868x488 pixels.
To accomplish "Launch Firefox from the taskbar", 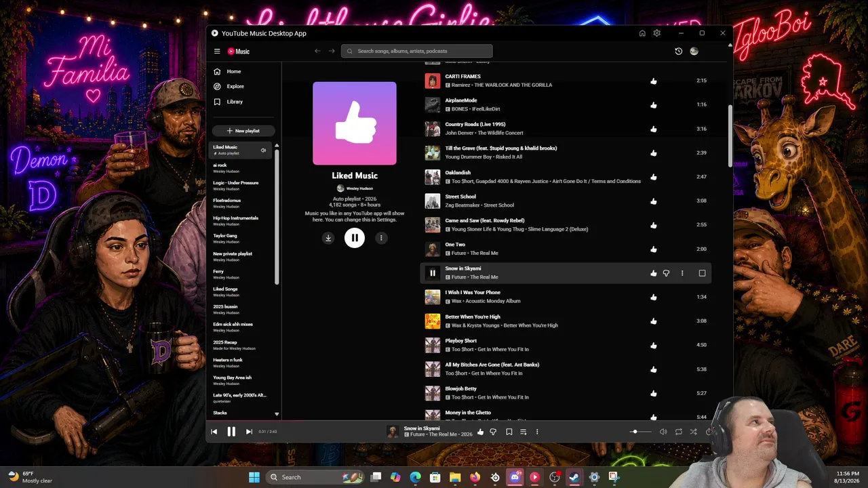I will [475, 477].
